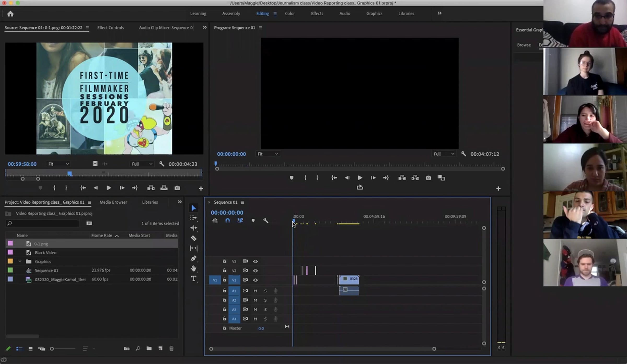Screen dimensions: 627x364
Task: Choose the Type tool
Action: (194, 279)
